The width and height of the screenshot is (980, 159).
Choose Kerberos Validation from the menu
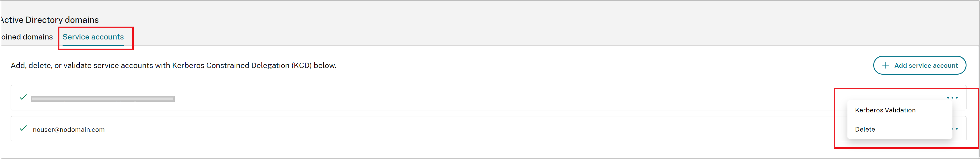tap(885, 110)
